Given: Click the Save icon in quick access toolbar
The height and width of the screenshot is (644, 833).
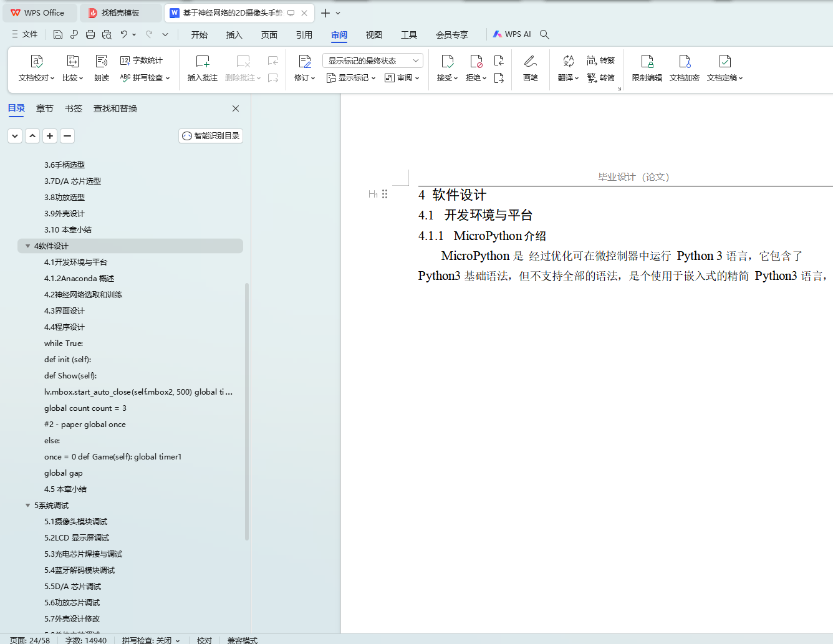Looking at the screenshot, I should (58, 34).
